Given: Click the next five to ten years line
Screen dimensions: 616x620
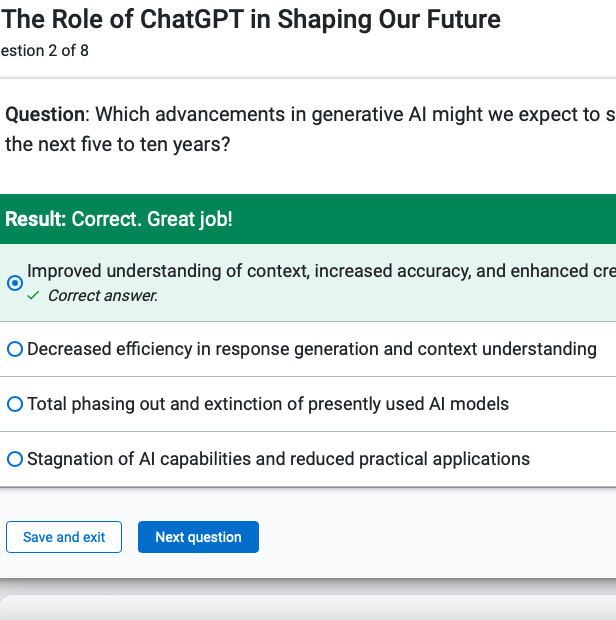Looking at the screenshot, I should pyautogui.click(x=117, y=144).
